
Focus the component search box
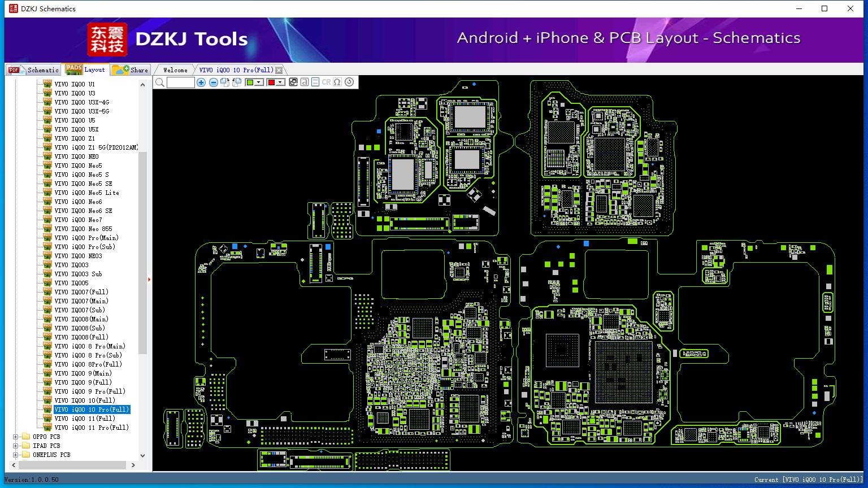[x=181, y=82]
